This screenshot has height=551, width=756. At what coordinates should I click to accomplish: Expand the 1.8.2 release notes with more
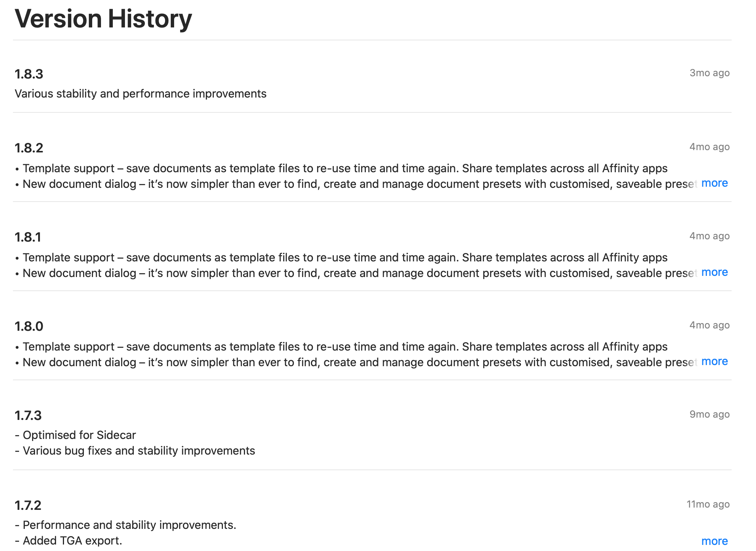point(714,183)
